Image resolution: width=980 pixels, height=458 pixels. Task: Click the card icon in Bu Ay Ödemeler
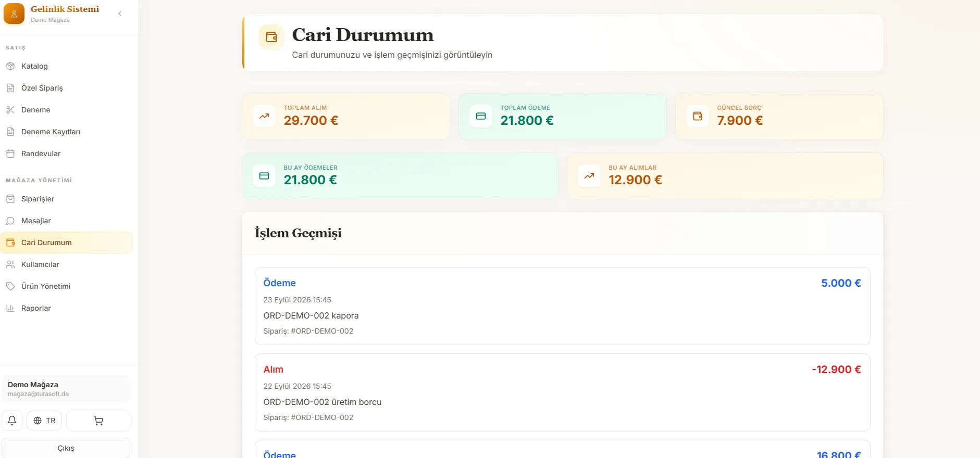[264, 176]
